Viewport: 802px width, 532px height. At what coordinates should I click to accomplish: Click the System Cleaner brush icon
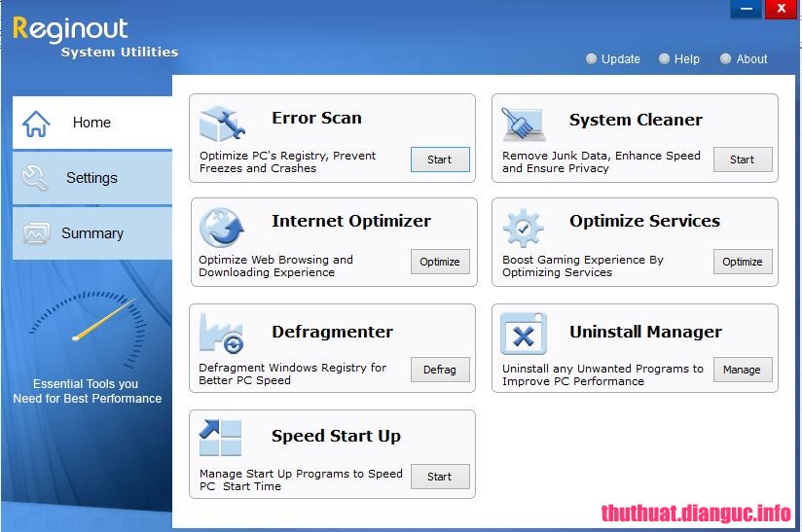524,124
